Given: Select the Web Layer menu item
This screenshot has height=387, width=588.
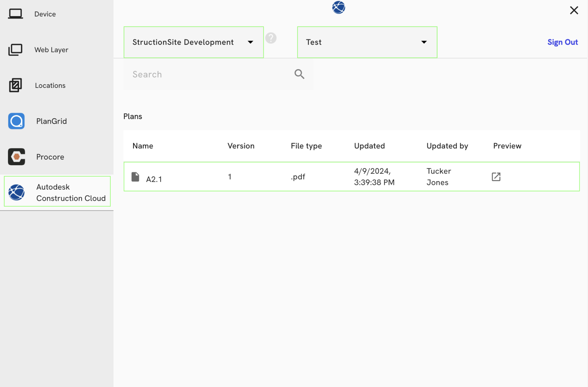Looking at the screenshot, I should (51, 50).
